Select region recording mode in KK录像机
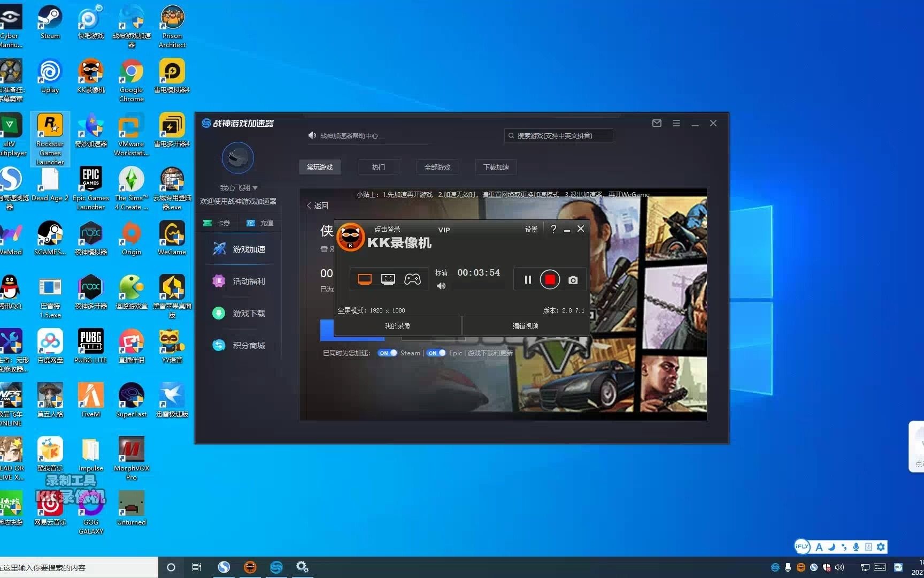Image resolution: width=924 pixels, height=578 pixels. (388, 279)
